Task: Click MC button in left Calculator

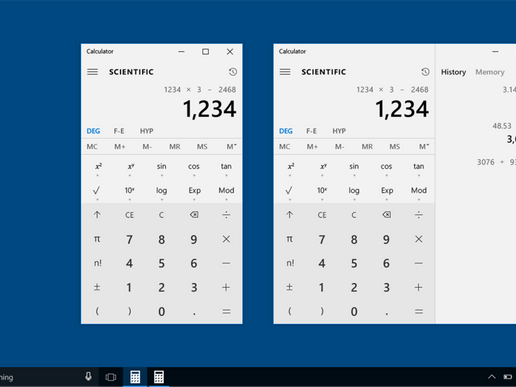Action: [92, 147]
